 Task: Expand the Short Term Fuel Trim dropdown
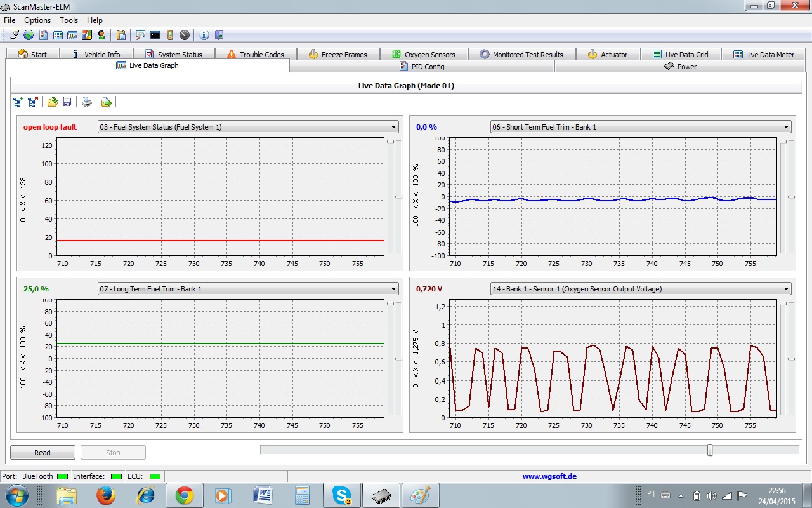(x=787, y=127)
